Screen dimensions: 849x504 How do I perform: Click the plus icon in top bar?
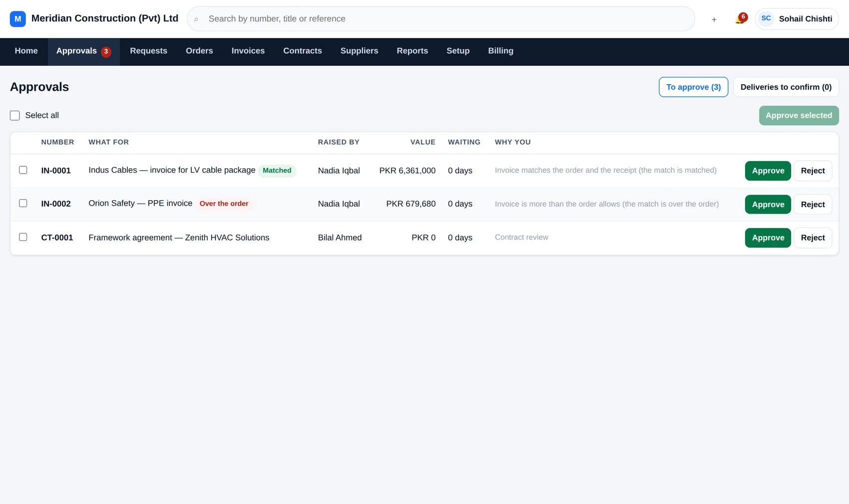click(x=714, y=19)
